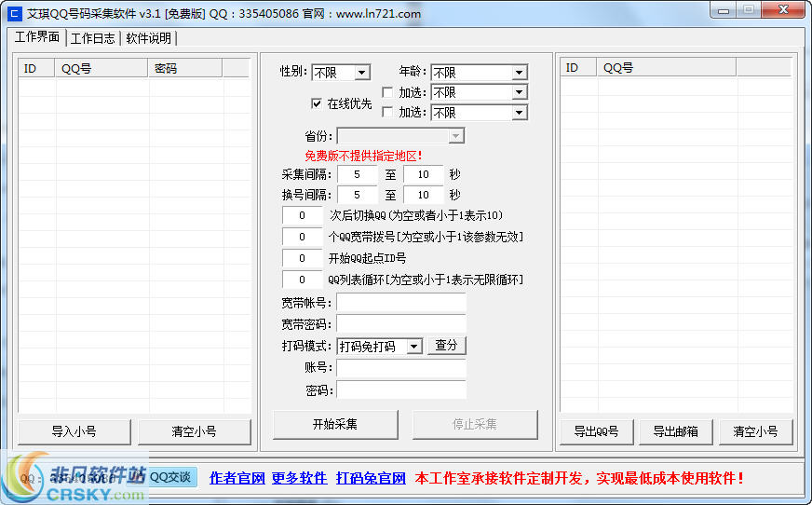Enable the second 加选 checkbox
The height and width of the screenshot is (505, 812).
tap(386, 112)
